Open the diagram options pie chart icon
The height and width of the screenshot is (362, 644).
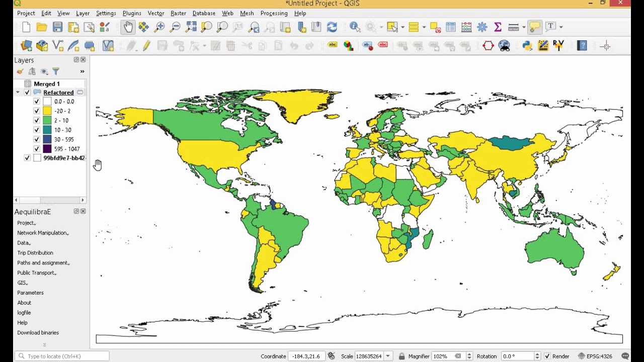(x=348, y=46)
